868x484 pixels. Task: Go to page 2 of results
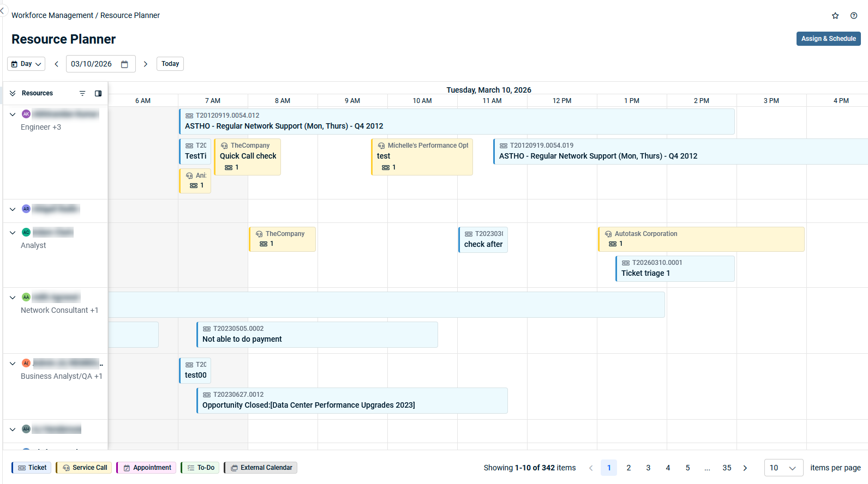click(628, 468)
